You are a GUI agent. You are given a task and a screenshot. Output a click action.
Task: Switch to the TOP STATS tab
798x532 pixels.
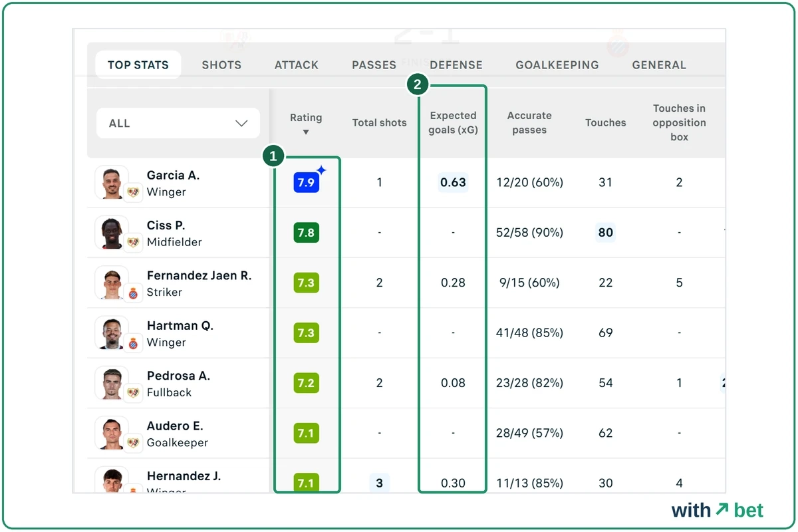click(138, 65)
